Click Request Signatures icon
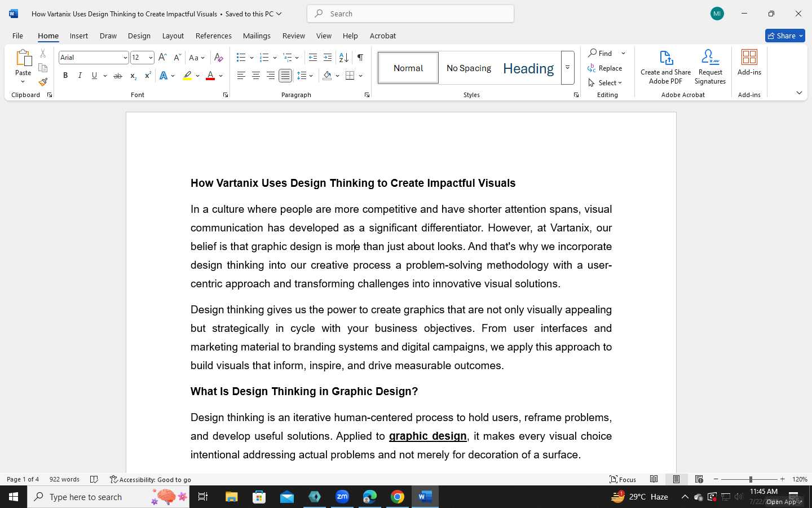The height and width of the screenshot is (508, 812). pos(710,67)
